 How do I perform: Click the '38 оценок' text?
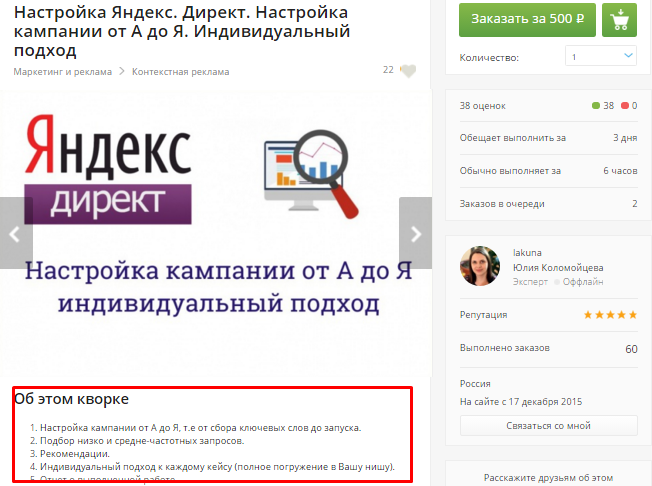coord(482,106)
